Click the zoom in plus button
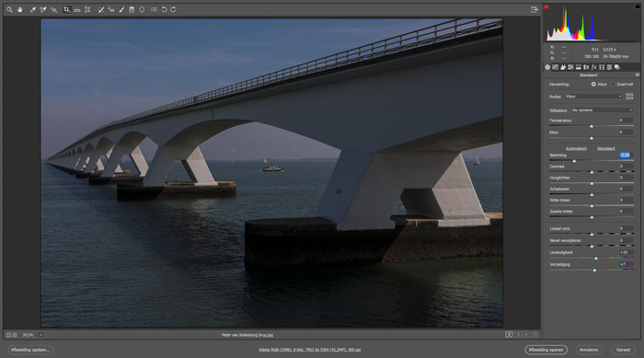 [15, 335]
